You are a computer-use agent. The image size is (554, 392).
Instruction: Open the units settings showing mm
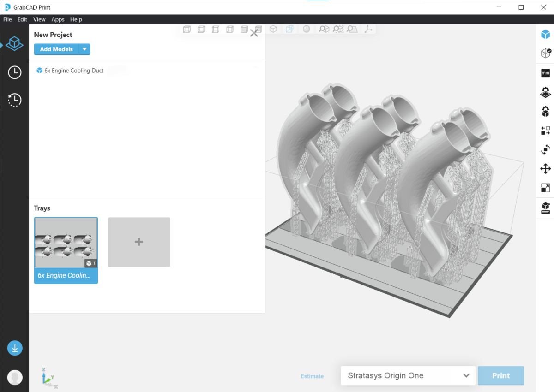[545, 73]
